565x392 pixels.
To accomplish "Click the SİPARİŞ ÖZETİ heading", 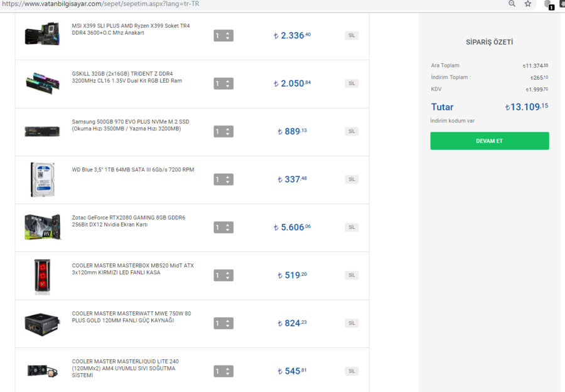I will point(489,42).
